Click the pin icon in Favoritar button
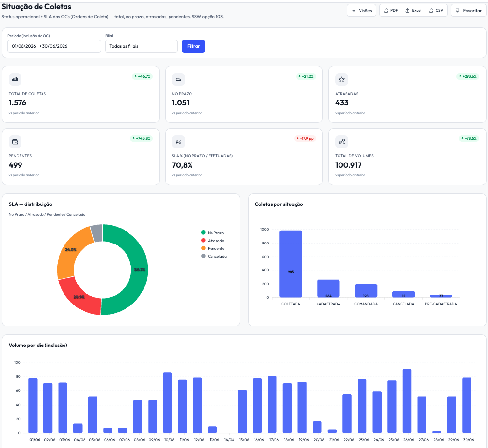The image size is (488, 448). click(458, 11)
